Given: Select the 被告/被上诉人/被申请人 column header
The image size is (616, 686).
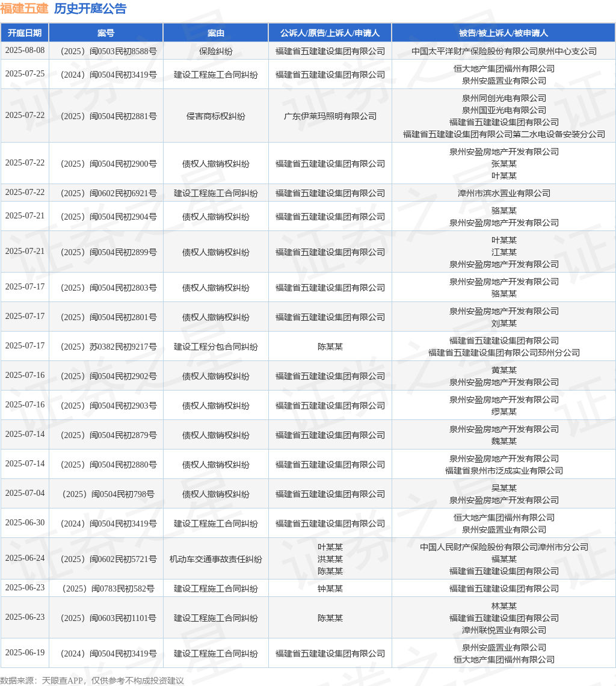Looking at the screenshot, I should tap(504, 33).
